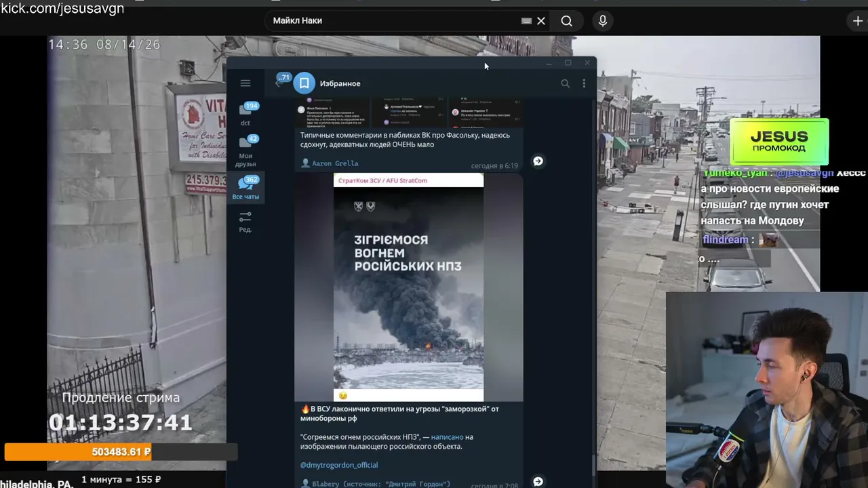Screen dimensions: 868x488
Task: Select the Все чаты folder
Action: [x=245, y=188]
